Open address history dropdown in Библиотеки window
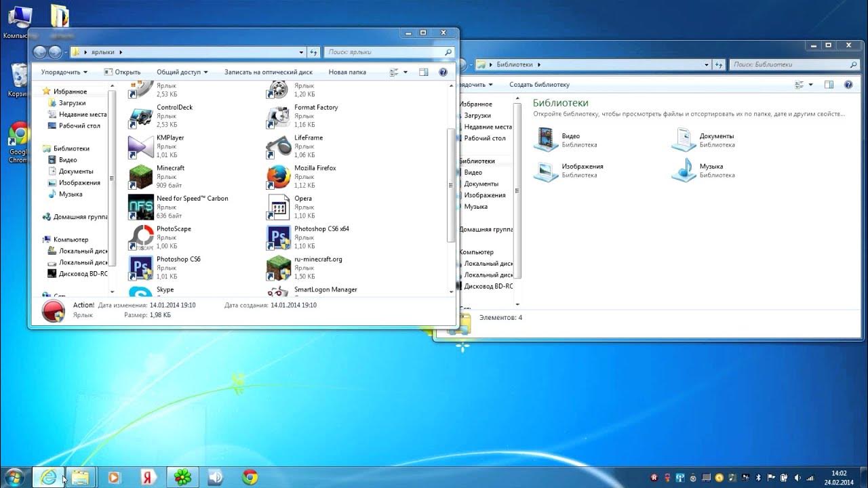 707,64
